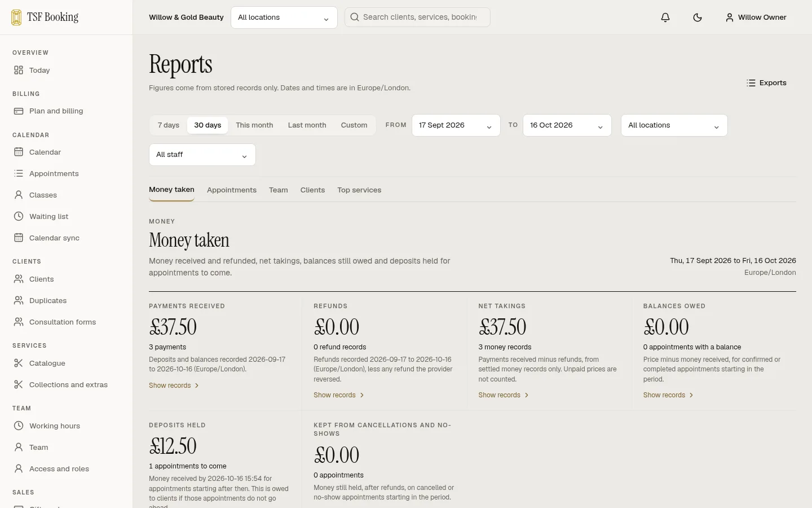Click the Plan and billing card icon
812x508 pixels.
click(19, 111)
